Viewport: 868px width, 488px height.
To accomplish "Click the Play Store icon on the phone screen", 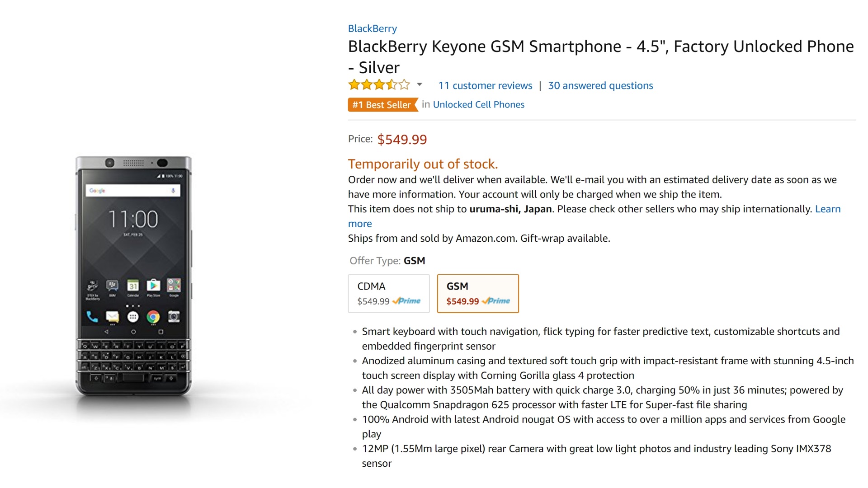I will click(153, 286).
